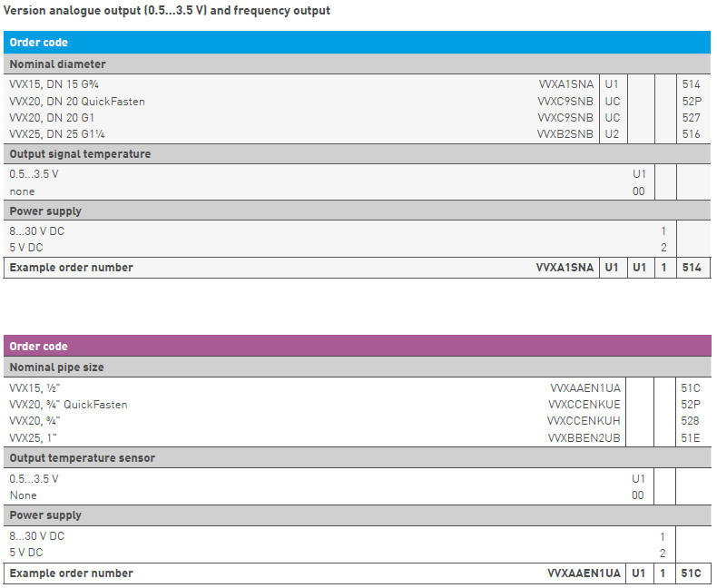The image size is (717, 588).
Task: Click the 'Version analogue output' page heading
Action: (x=166, y=11)
